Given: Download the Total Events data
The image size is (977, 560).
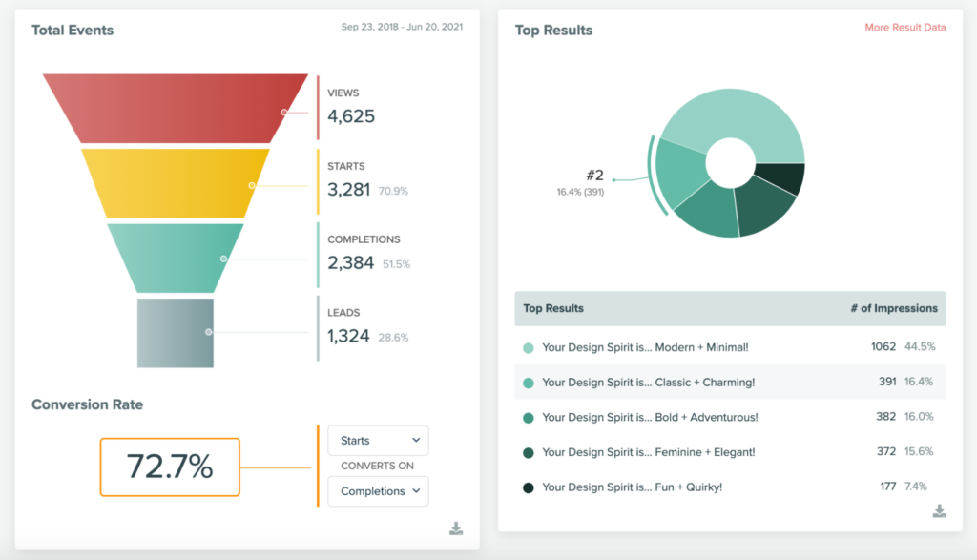Looking at the screenshot, I should click(x=456, y=529).
